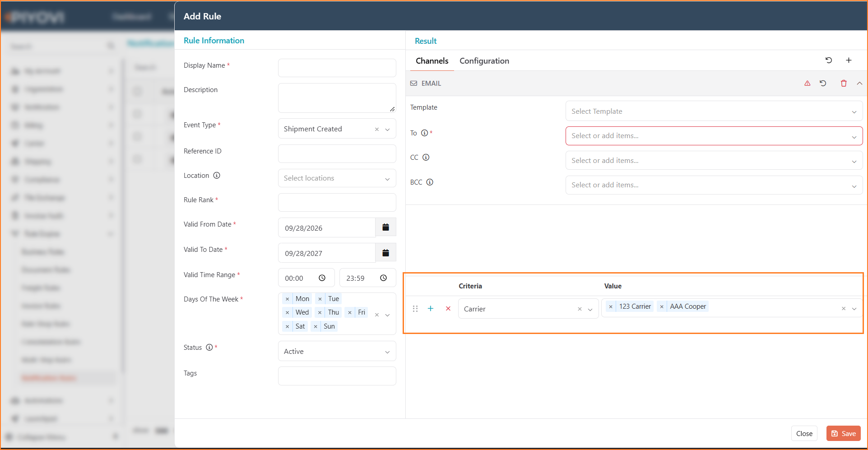Focus the Tags input field
The width and height of the screenshot is (868, 450).
337,376
